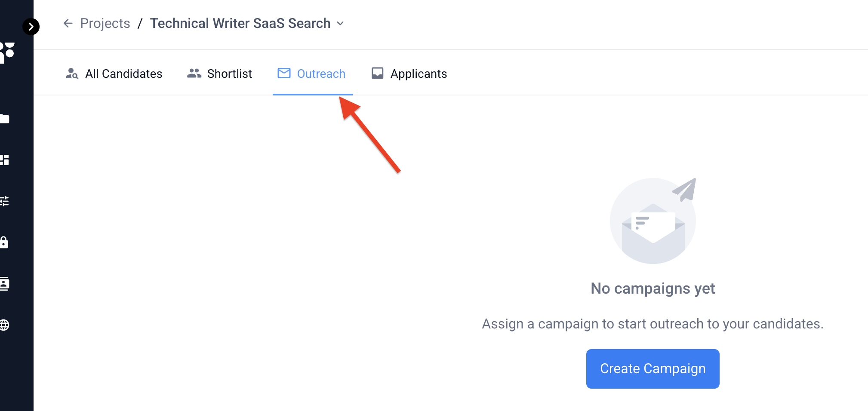The image size is (868, 411).
Task: Click the globe icon in the sidebar
Action: (x=5, y=325)
